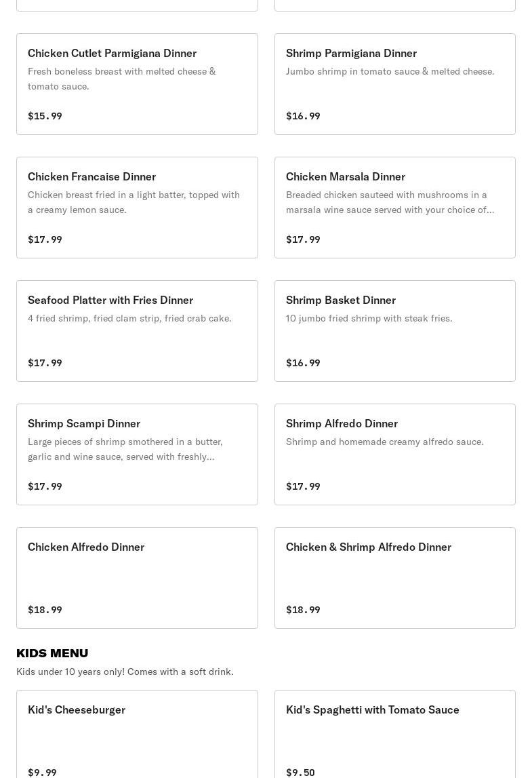This screenshot has height=778, width=532.
Task: Select Seafood Platter with Fries Dinner
Action: click(110, 300)
